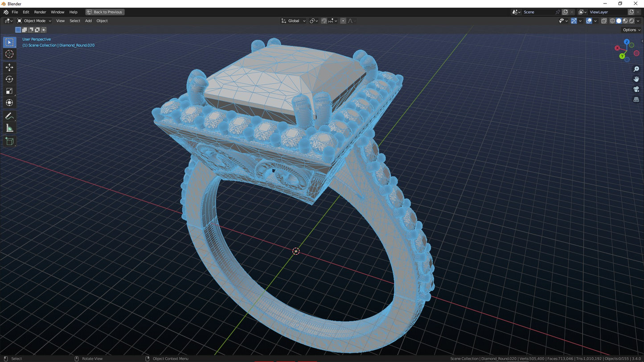Open the Render menu
Viewport: 644px width, 362px height.
(40, 12)
